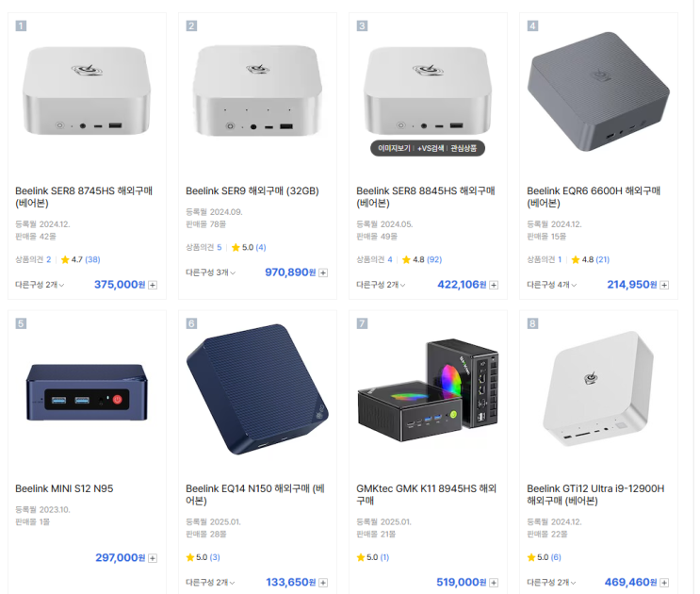Viewport: 700px width, 594px height.
Task: Click plus icon beside 133,650원 price
Action: pyautogui.click(x=323, y=583)
